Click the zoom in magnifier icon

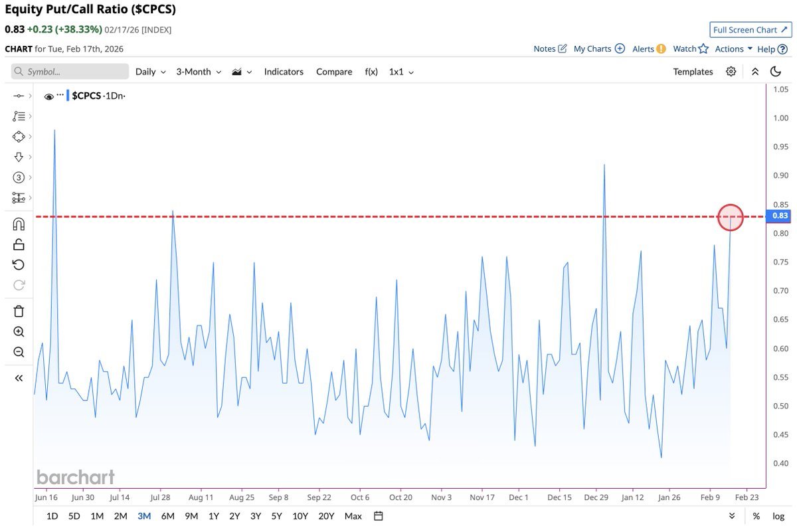click(19, 332)
